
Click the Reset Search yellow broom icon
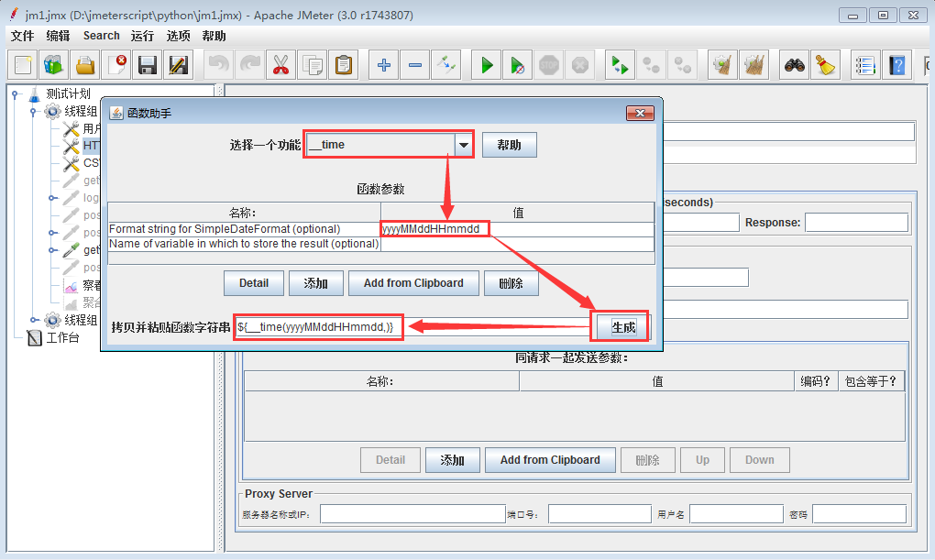pos(825,64)
